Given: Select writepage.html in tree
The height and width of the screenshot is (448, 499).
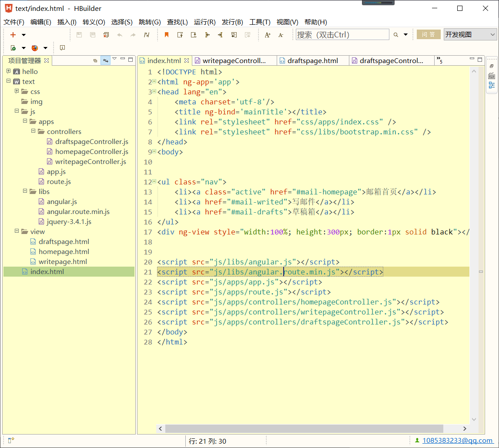Looking at the screenshot, I should tap(63, 261).
